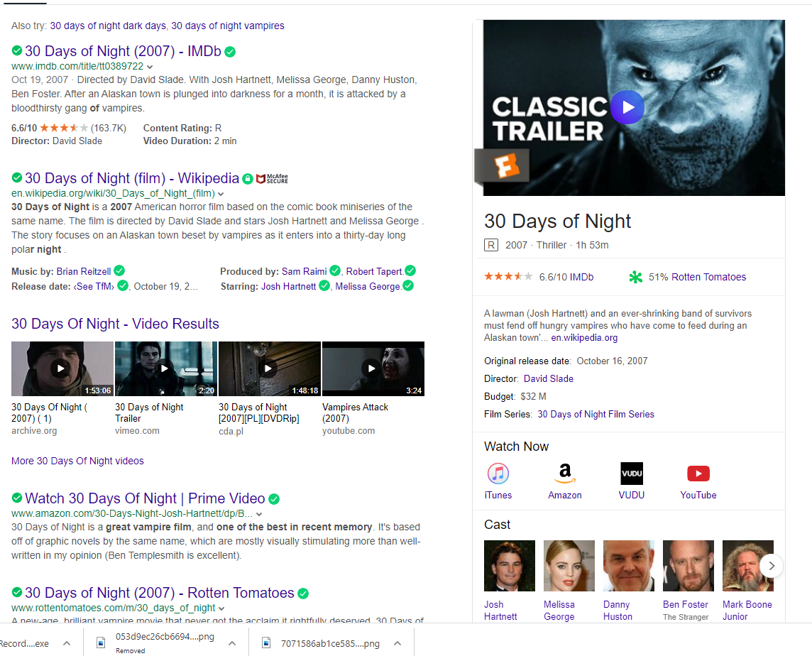The height and width of the screenshot is (656, 812).
Task: Open en.wikipedia.org source link in description
Action: point(584,338)
